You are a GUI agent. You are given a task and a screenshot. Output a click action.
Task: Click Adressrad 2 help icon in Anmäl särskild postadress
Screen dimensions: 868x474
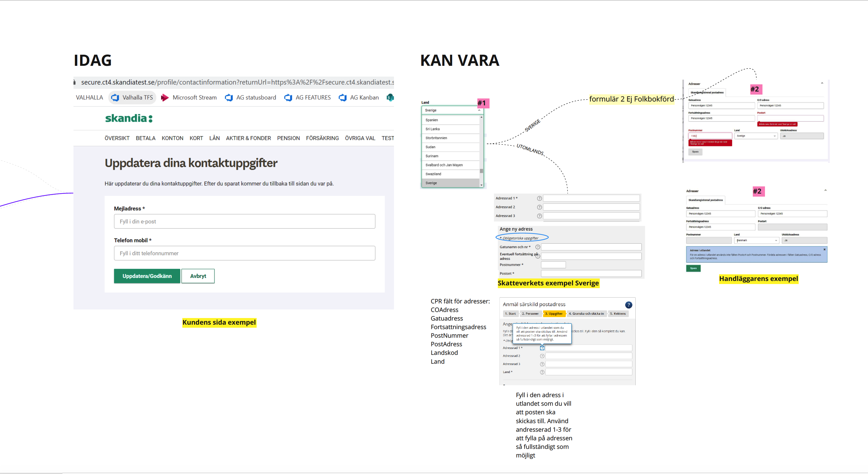pyautogui.click(x=542, y=356)
